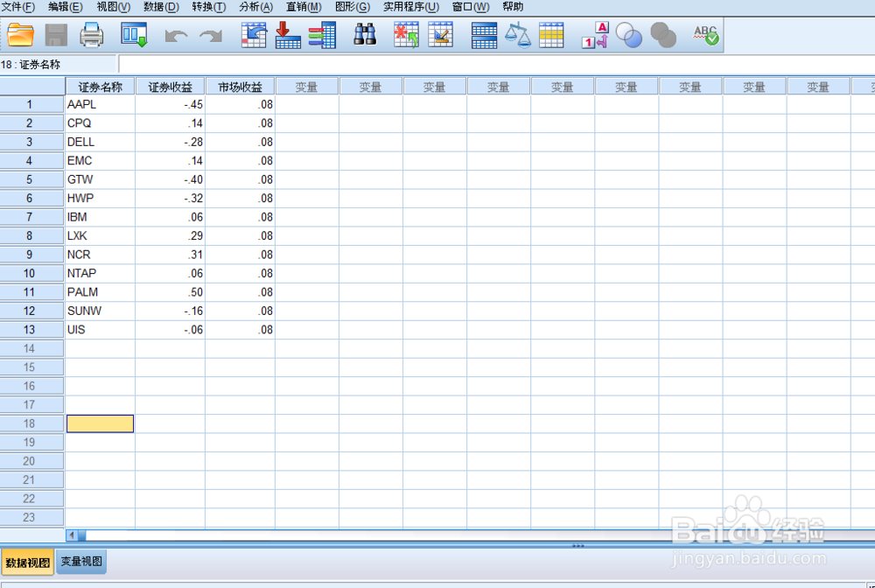Open the 视图(V) menu
This screenshot has height=588, width=875.
click(113, 7)
